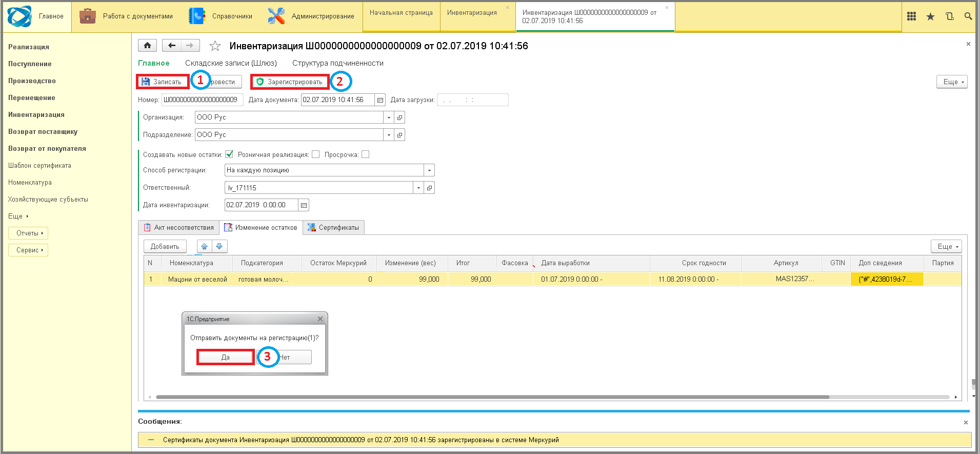Open calendar picker for Дата документа
The width and height of the screenshot is (980, 454).
tap(380, 100)
